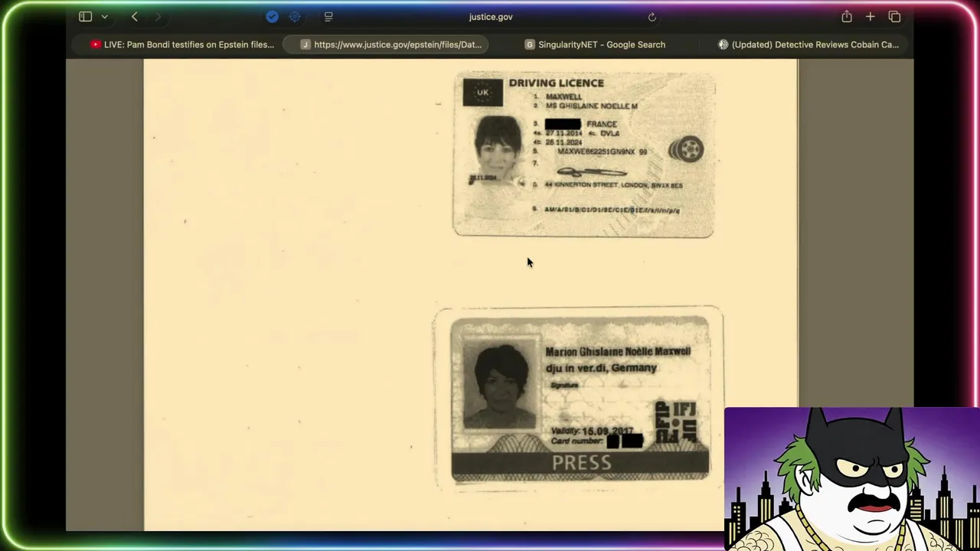Click the Validity date text on the press card

pyautogui.click(x=593, y=432)
